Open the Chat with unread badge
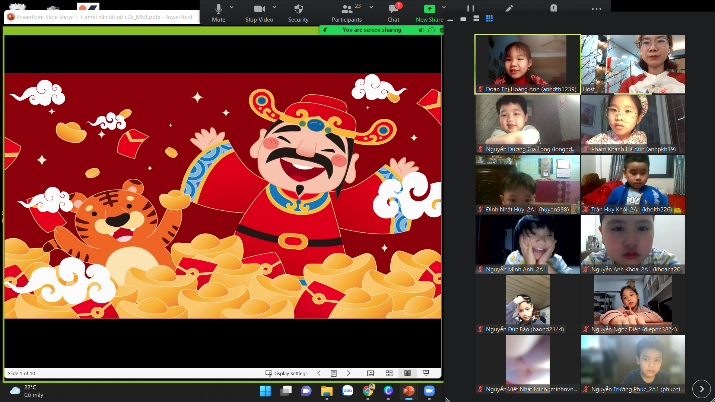This screenshot has width=715, height=402. click(394, 9)
